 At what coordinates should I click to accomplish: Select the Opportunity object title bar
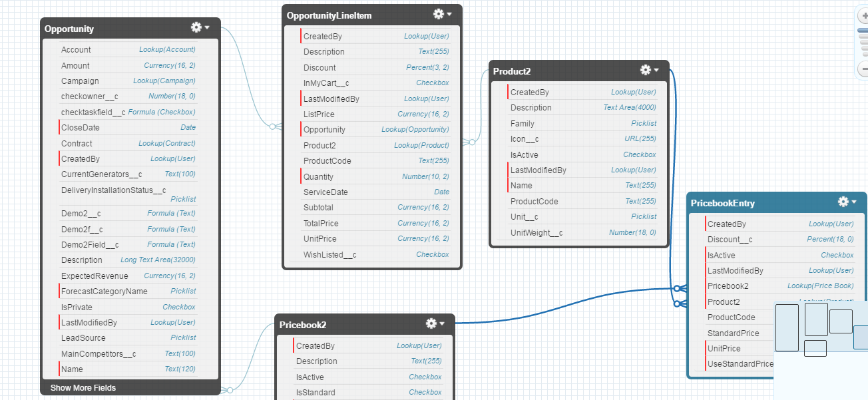pos(130,29)
